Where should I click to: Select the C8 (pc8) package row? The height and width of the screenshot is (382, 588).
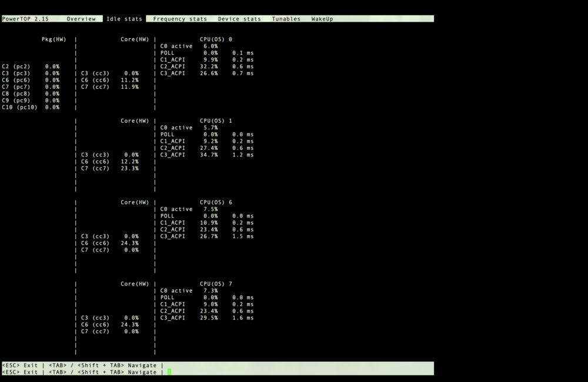31,93
